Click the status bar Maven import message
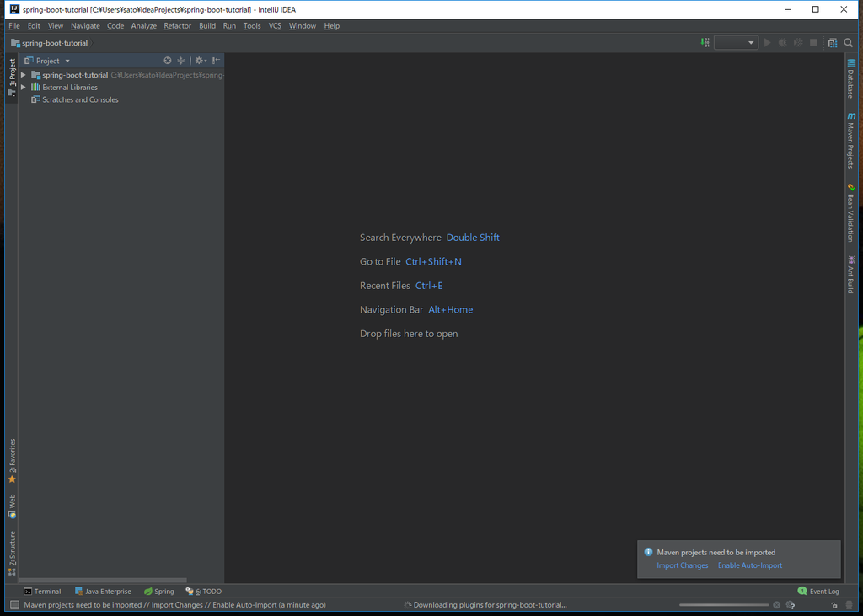 pyautogui.click(x=175, y=605)
